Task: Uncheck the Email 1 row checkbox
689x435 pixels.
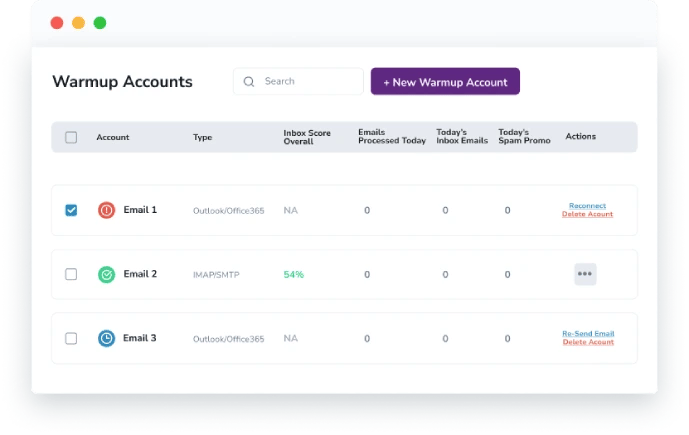Action: (71, 210)
